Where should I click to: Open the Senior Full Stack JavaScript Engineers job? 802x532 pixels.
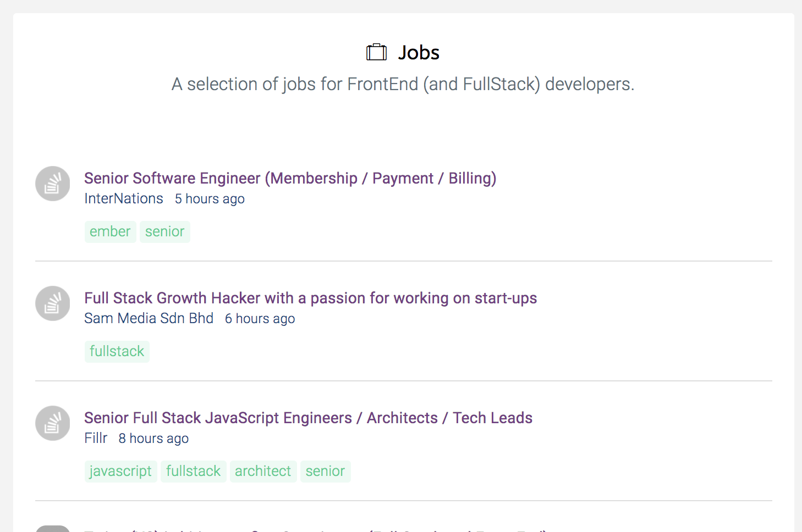[308, 418]
